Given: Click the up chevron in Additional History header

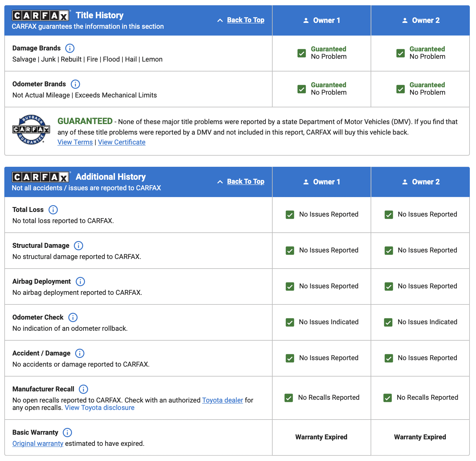Looking at the screenshot, I should coord(220,182).
